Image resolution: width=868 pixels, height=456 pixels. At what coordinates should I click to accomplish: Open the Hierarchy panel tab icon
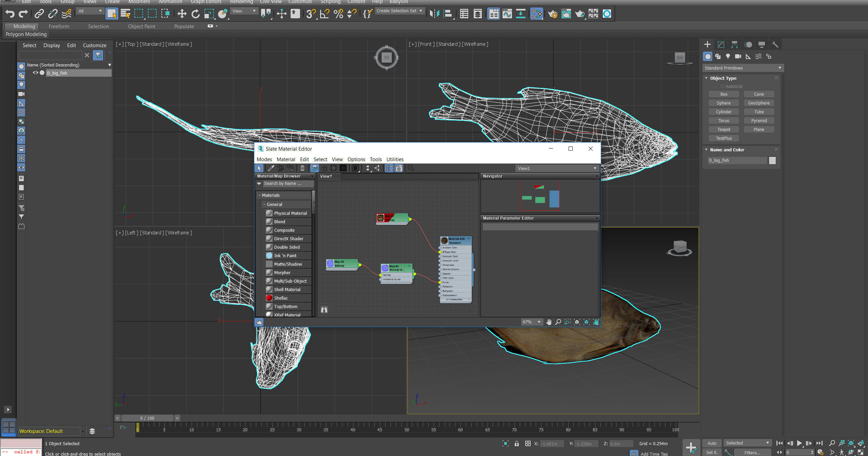pos(734,44)
